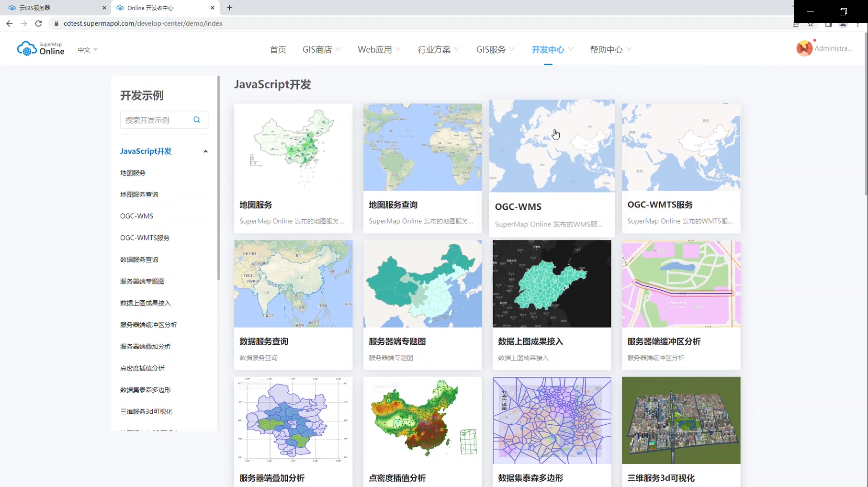This screenshot has width=868, height=487.
Task: Select 数据集泰森多边形 in the sidebar
Action: [x=146, y=390]
